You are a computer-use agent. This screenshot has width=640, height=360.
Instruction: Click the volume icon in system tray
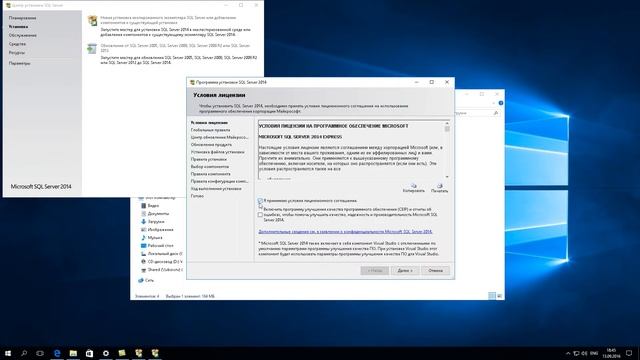[x=584, y=353]
